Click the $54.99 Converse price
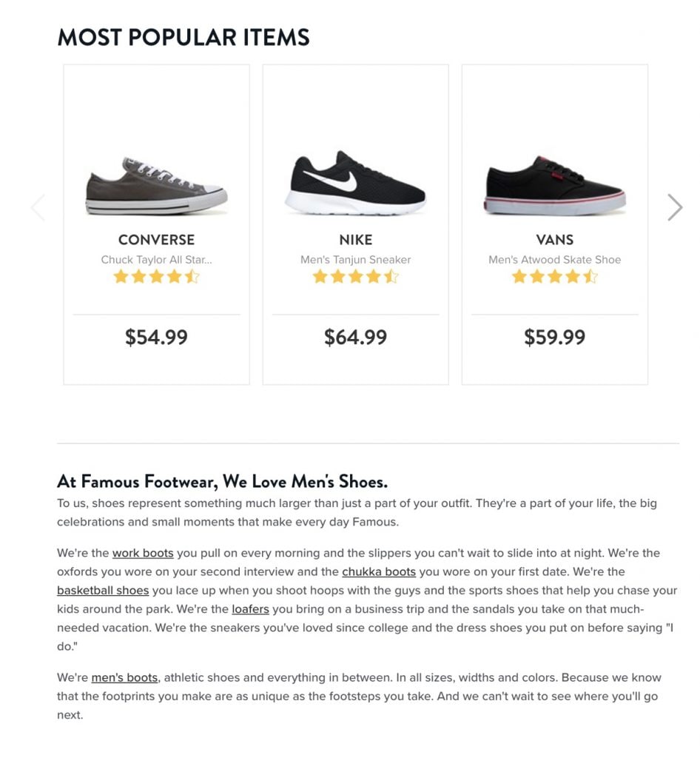 tap(156, 338)
